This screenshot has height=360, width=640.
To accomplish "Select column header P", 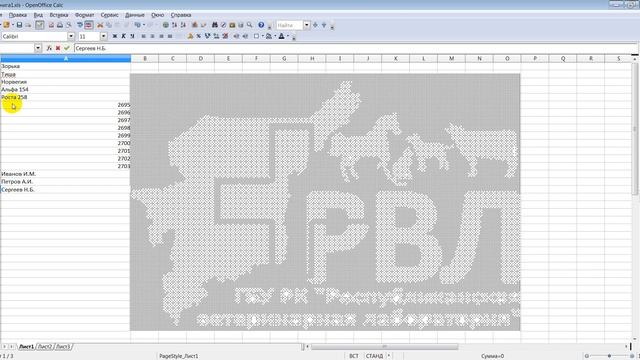I will [x=535, y=58].
